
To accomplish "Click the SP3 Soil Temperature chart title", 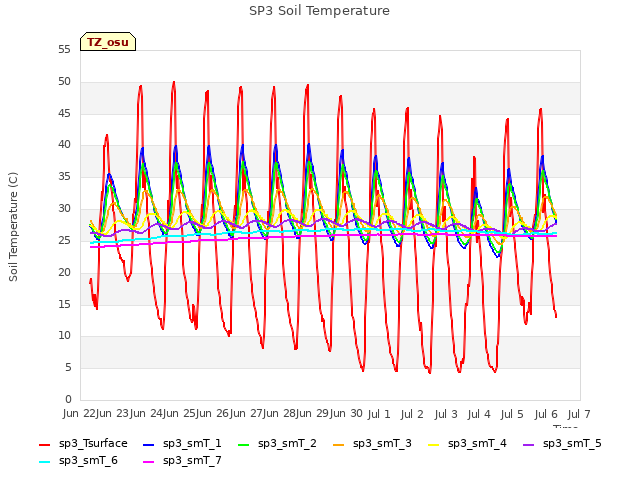I will point(319,11).
